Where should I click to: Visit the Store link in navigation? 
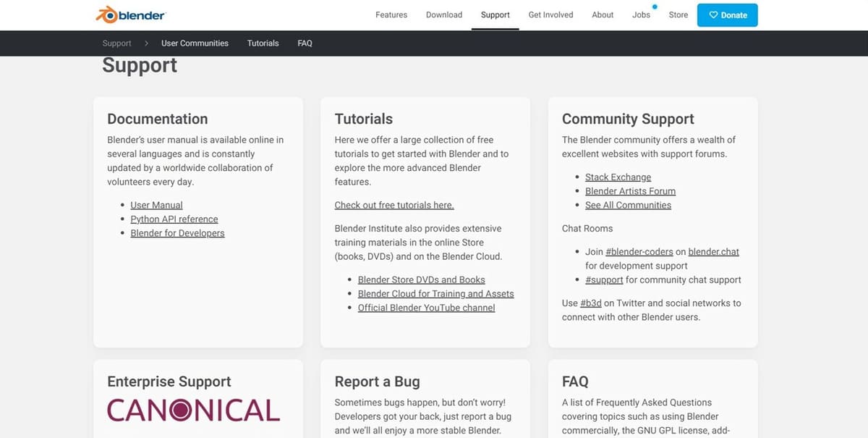[678, 15]
